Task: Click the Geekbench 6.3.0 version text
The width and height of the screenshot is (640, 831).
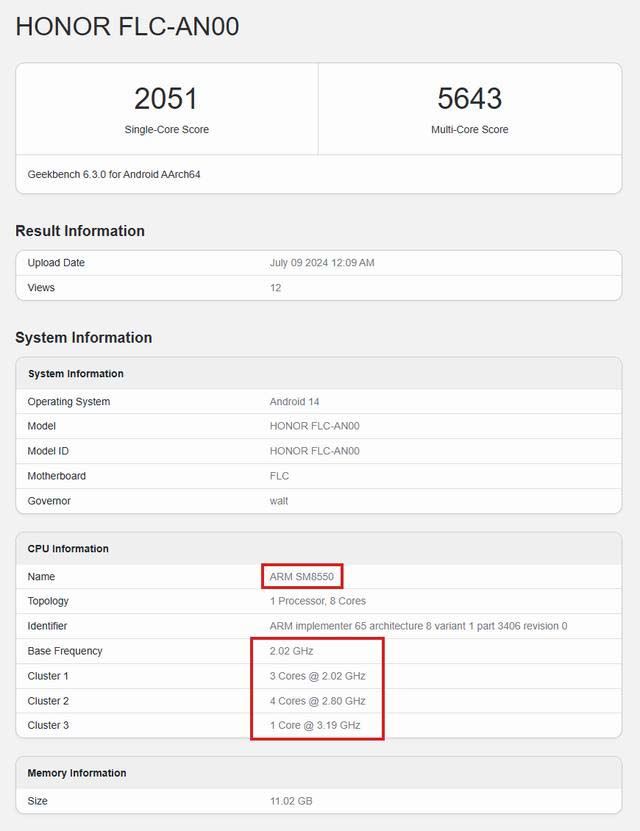Action: coord(115,174)
